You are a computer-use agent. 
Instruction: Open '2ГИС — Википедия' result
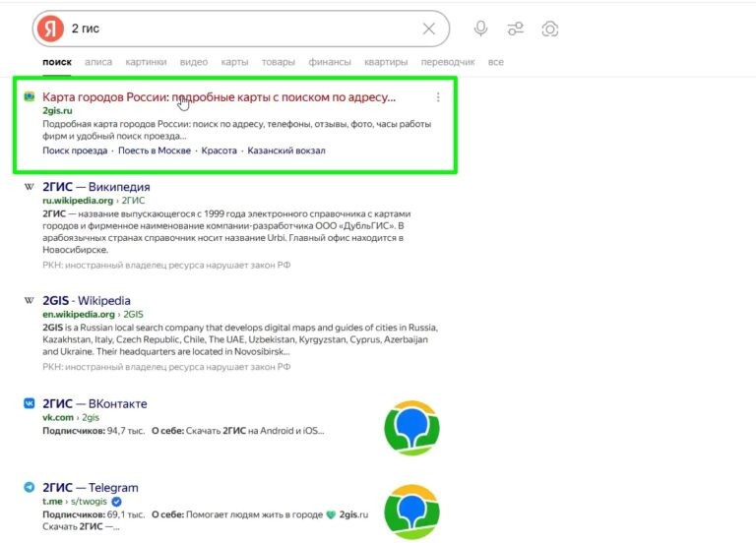click(x=95, y=187)
